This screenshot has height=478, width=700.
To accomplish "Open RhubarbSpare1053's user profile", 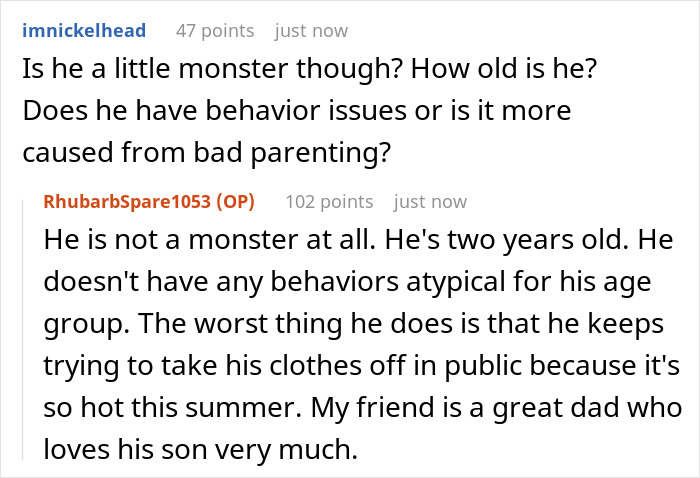I will pyautogui.click(x=129, y=202).
